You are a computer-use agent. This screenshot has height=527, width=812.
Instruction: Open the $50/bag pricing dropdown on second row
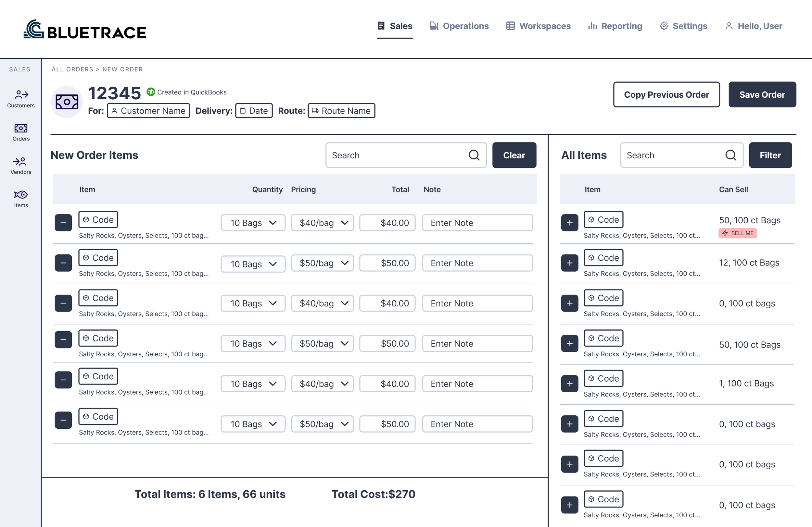[x=322, y=263]
